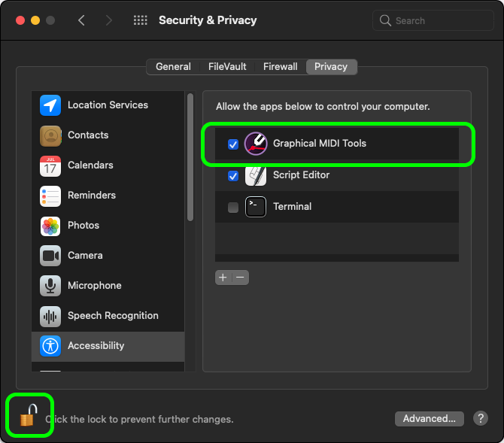Select the Camera label
The image size is (504, 443).
(x=86, y=256)
